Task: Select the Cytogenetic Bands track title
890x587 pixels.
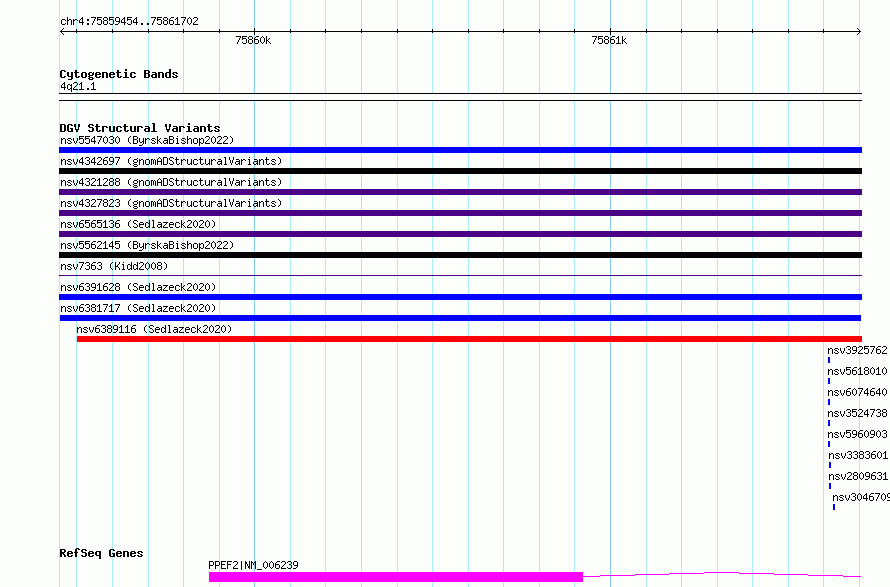Action: 119,74
